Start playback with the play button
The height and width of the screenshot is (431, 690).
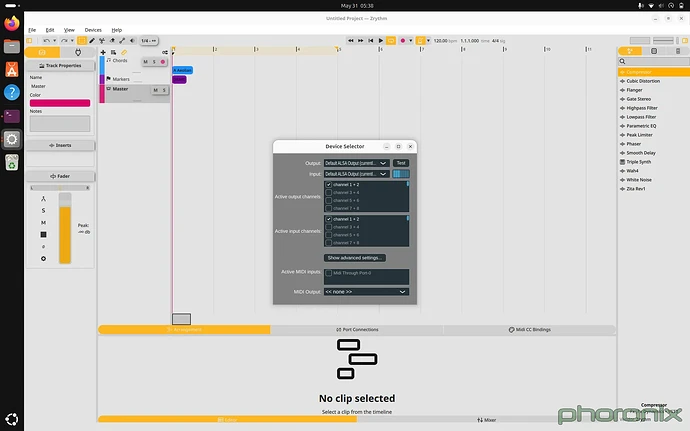[381, 41]
